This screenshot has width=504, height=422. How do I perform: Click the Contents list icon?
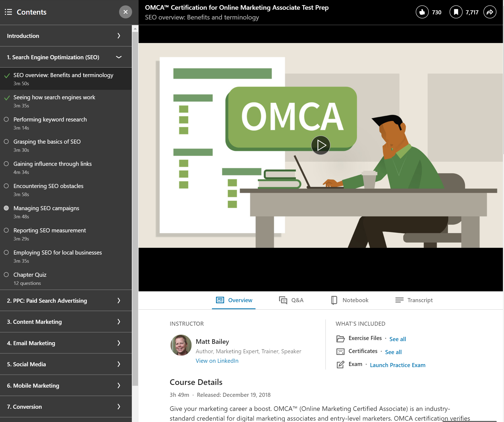click(8, 12)
